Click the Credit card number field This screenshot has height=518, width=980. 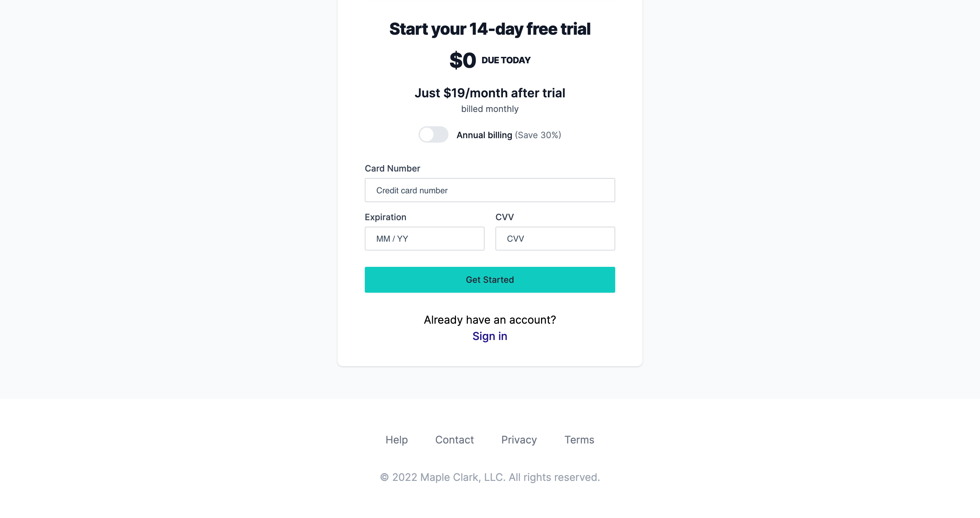point(490,190)
